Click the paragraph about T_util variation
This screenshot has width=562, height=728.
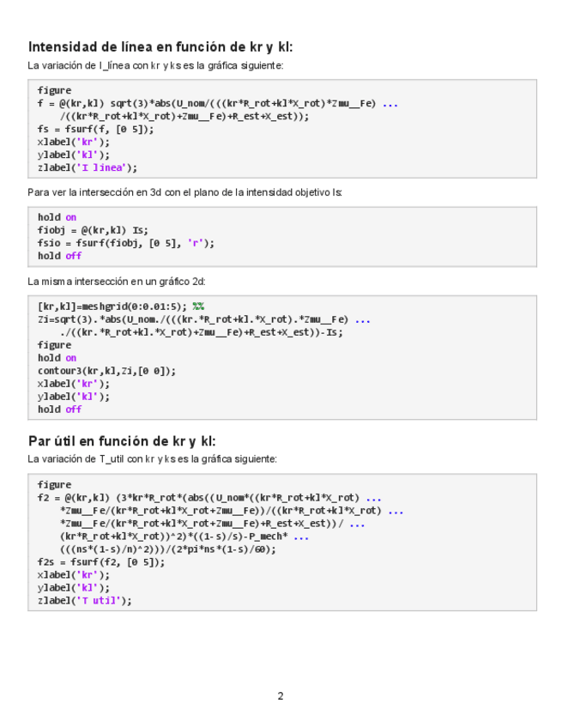point(152,459)
